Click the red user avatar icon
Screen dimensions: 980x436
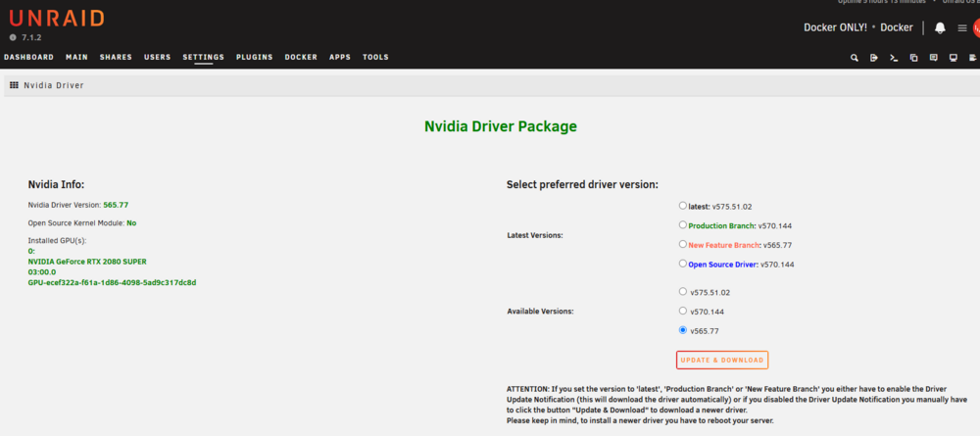(x=976, y=28)
